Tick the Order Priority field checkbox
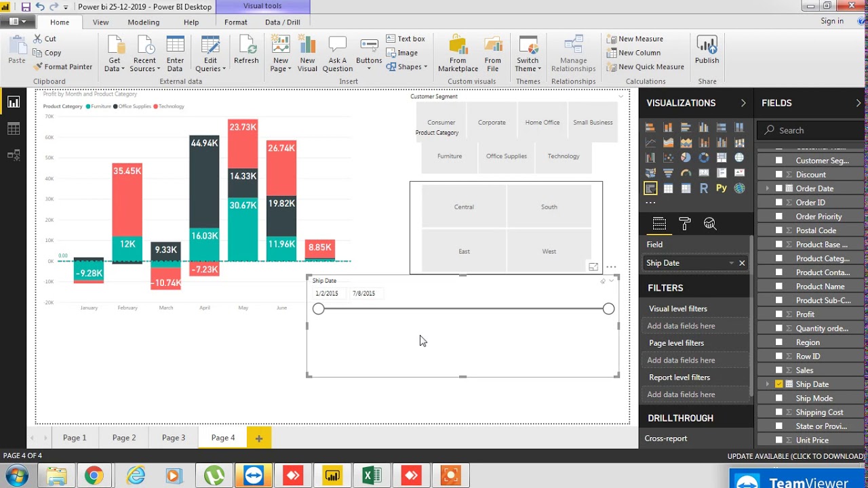868x488 pixels. point(779,216)
